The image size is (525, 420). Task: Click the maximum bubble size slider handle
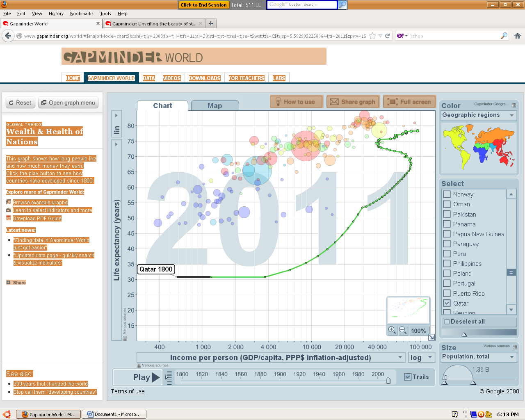[473, 382]
